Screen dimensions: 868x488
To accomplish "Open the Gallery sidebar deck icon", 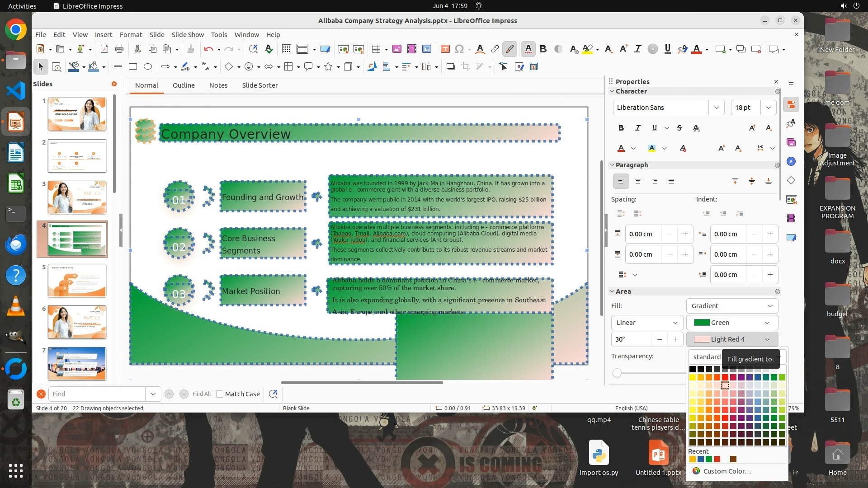I will [x=791, y=142].
